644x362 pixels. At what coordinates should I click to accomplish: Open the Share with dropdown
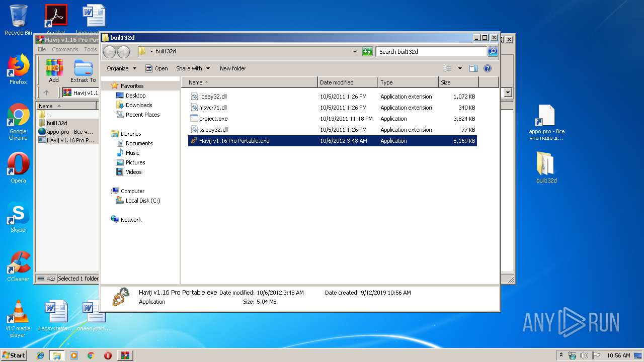pos(193,68)
